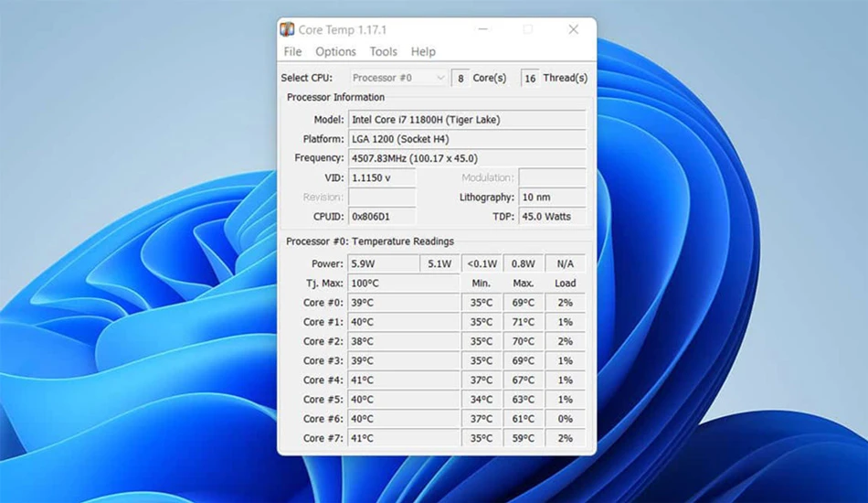Viewport: 868px width, 503px height.
Task: Open the File menu
Action: (x=293, y=51)
